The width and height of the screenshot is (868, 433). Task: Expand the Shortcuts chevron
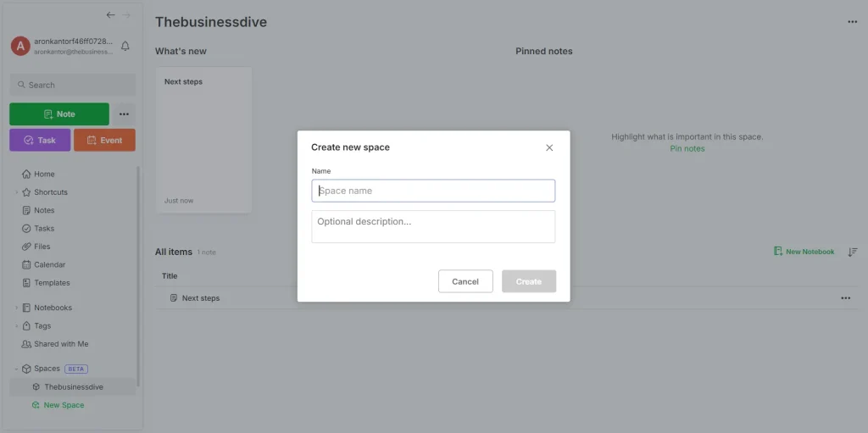[x=16, y=192]
